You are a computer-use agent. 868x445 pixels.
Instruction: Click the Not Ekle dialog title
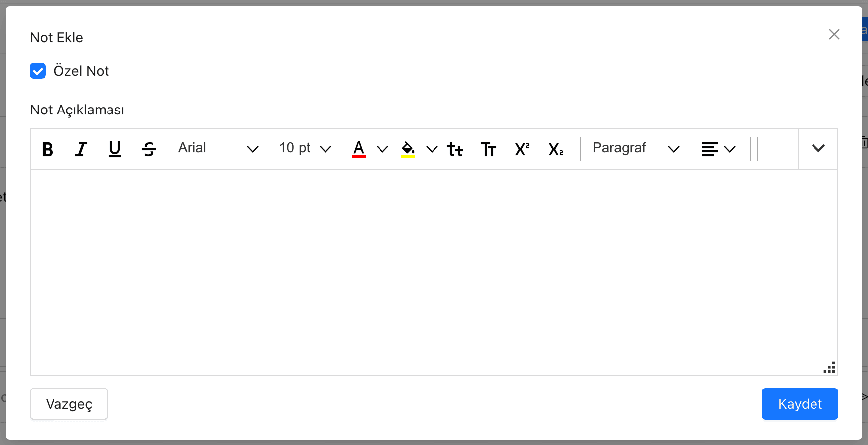click(x=56, y=37)
